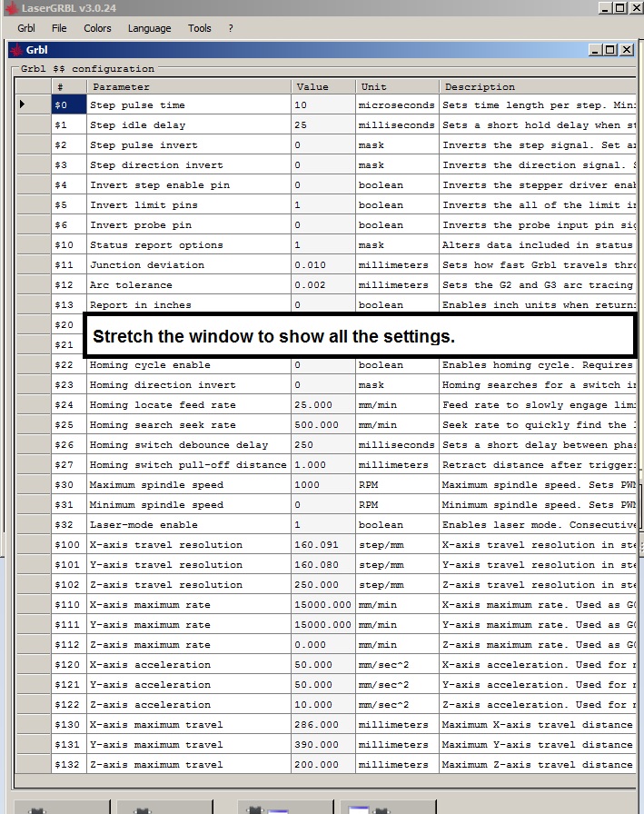
Task: Click the $20 row number cell
Action: coord(67,325)
